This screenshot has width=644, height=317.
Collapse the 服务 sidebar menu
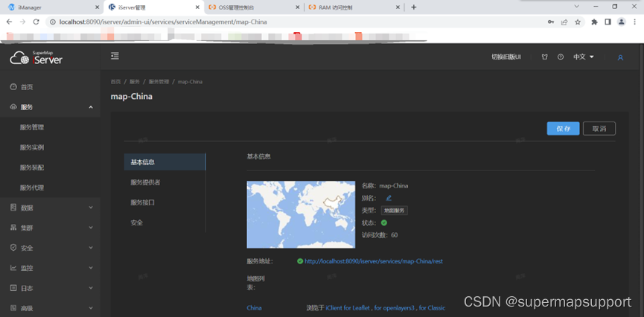[x=91, y=107]
